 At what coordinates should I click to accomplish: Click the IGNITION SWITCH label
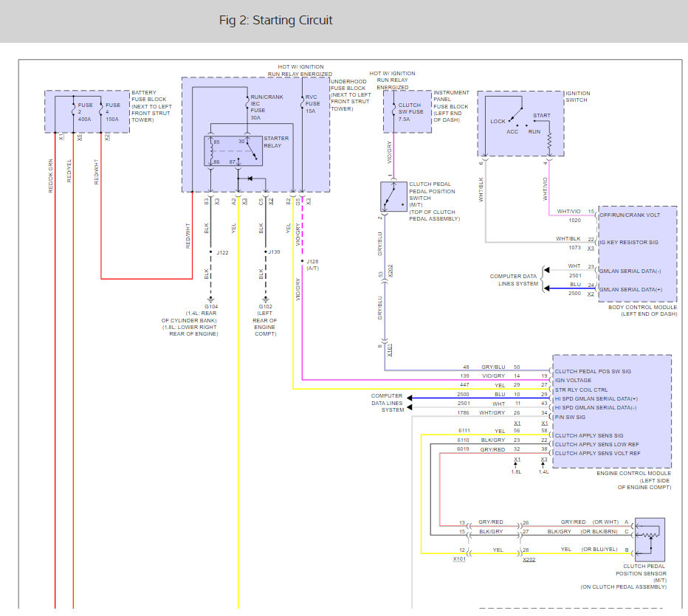(578, 97)
